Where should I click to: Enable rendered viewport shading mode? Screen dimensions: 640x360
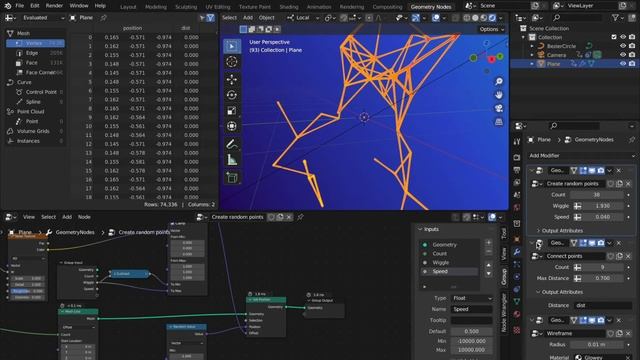[x=492, y=18]
